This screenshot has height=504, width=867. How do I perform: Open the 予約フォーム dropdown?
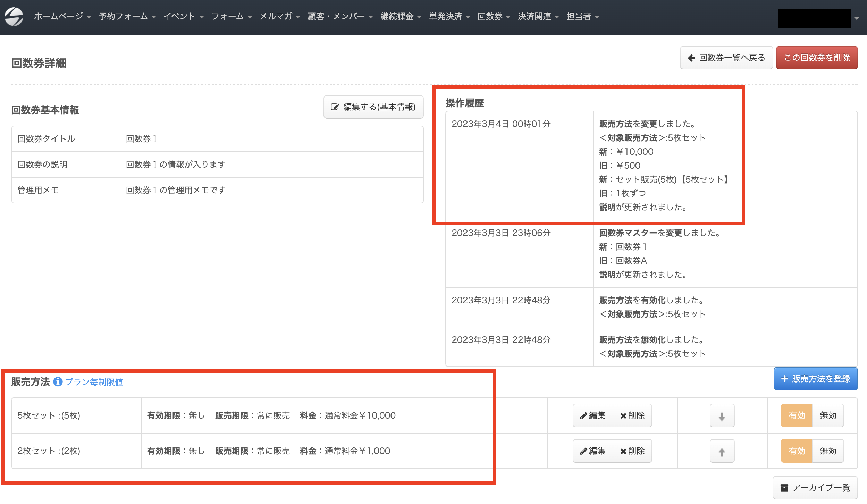point(127,16)
